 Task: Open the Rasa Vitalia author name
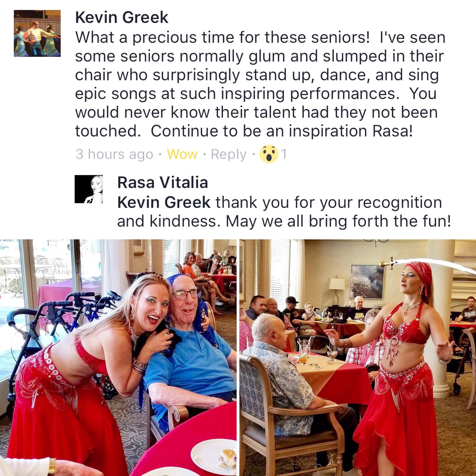pos(162,182)
